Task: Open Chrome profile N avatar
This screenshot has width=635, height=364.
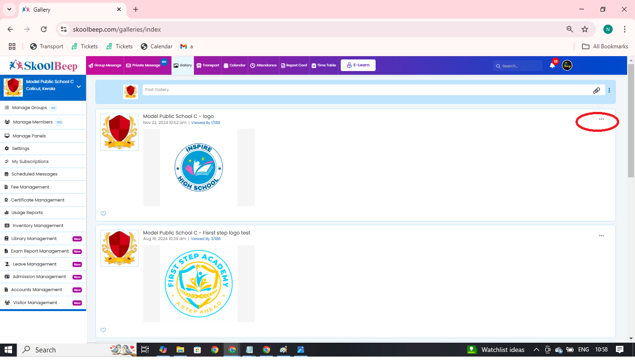Action: click(x=608, y=29)
